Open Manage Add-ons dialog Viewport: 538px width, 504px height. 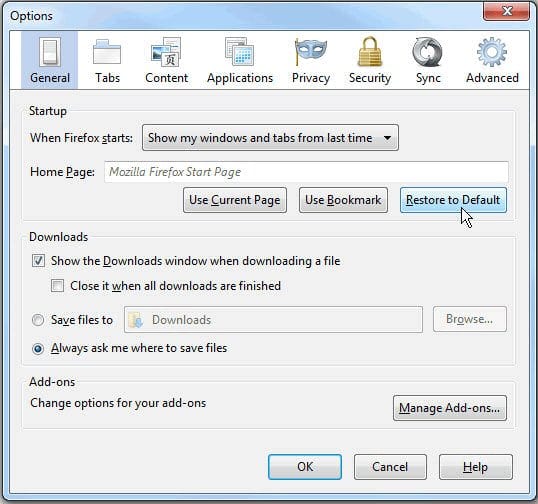coord(449,408)
